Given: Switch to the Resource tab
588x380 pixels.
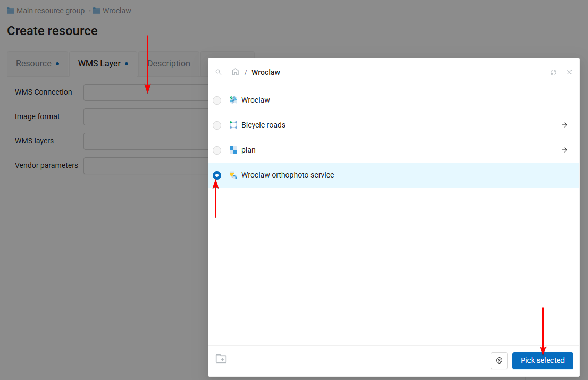Looking at the screenshot, I should pos(34,64).
